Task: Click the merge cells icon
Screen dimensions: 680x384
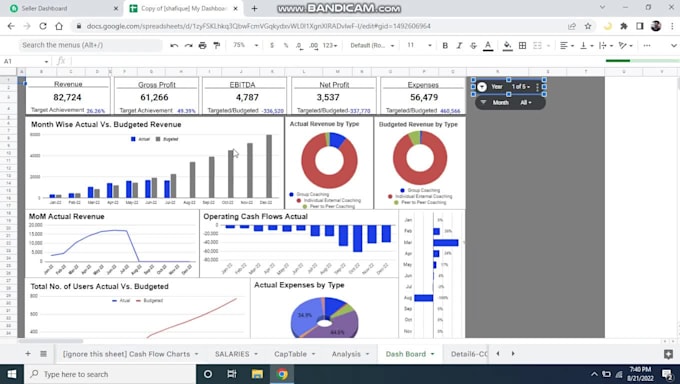Action: click(x=537, y=46)
